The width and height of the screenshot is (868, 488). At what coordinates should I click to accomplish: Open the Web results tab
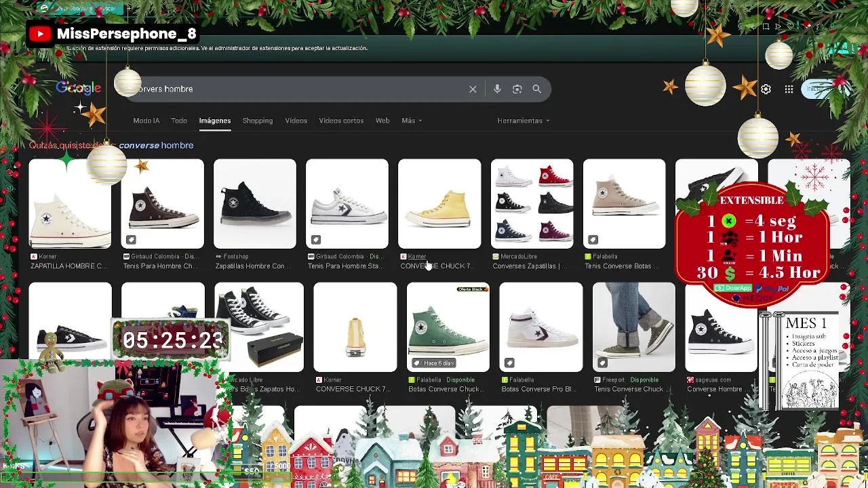click(x=382, y=121)
